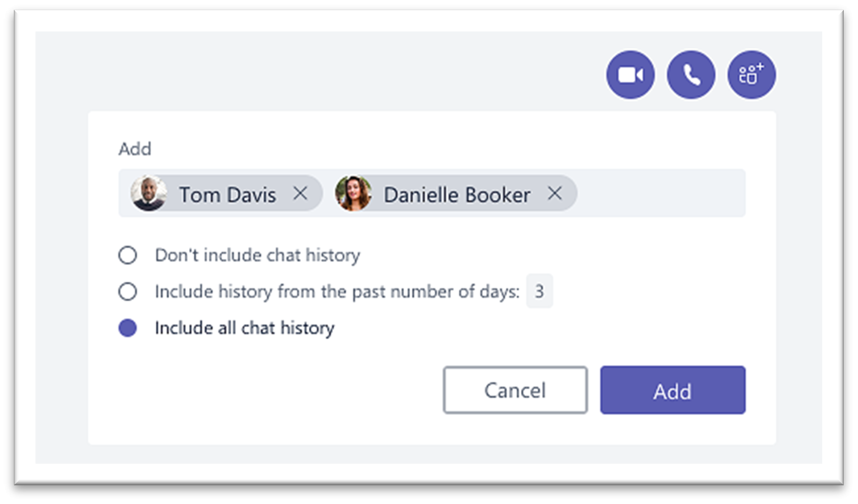Start a video call
This screenshot has height=504, width=858.
click(630, 75)
